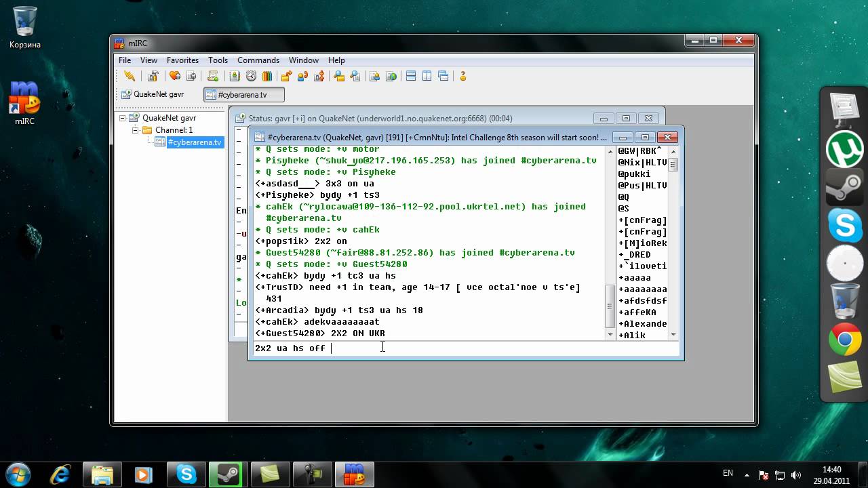Select nickname +_DRED in the list

(634, 255)
